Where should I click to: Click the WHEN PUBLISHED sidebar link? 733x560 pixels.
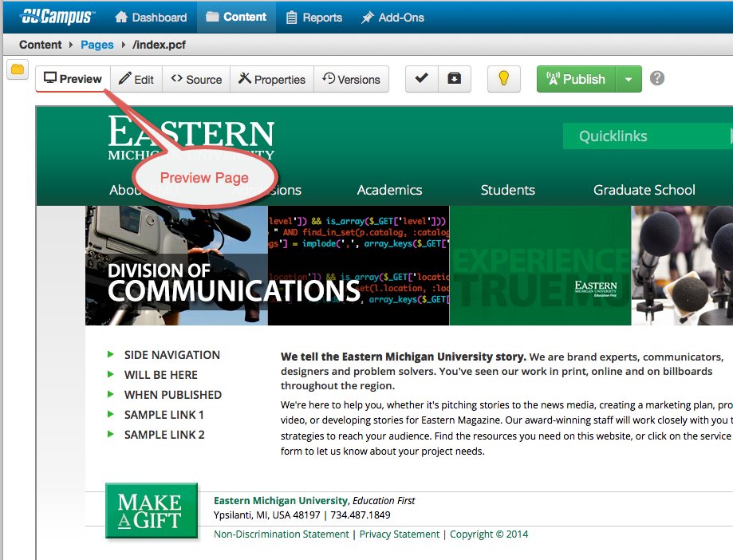coord(173,395)
